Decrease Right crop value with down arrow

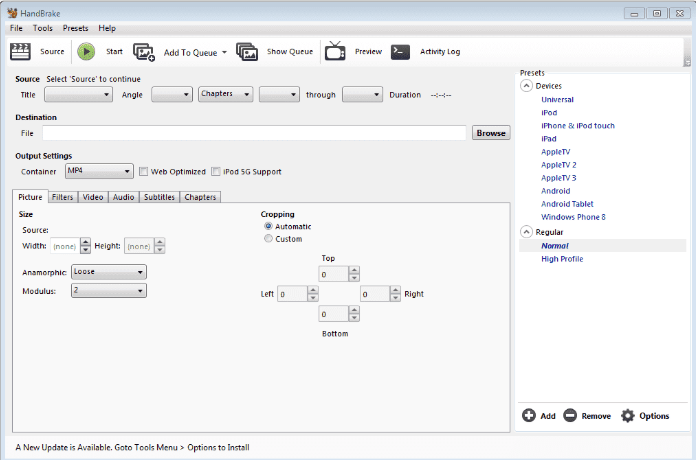coord(395,297)
